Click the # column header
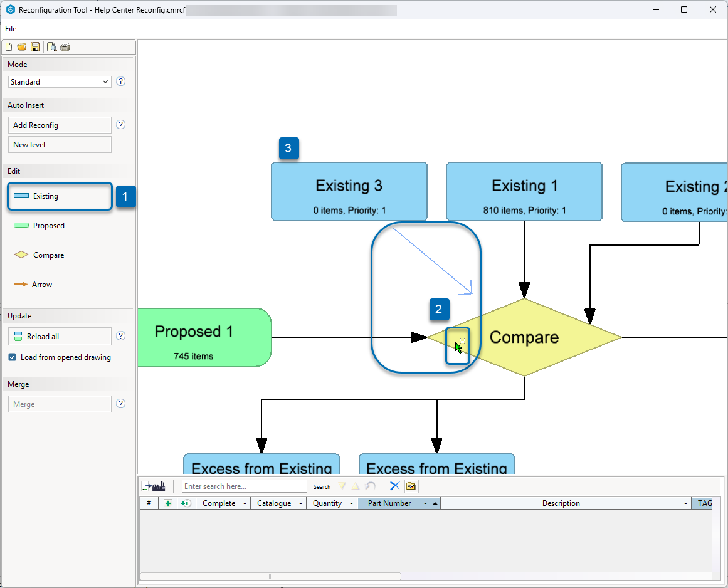 [x=149, y=503]
